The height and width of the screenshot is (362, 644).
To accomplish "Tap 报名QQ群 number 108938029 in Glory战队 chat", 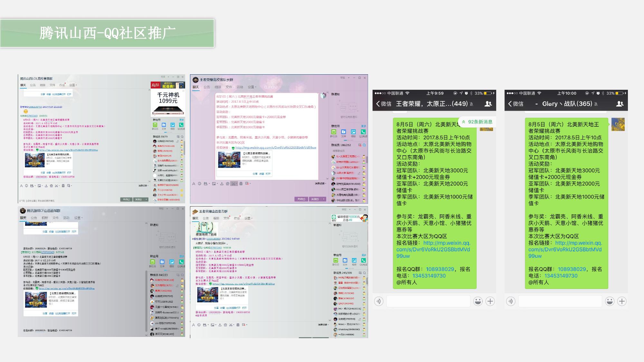I will [572, 269].
